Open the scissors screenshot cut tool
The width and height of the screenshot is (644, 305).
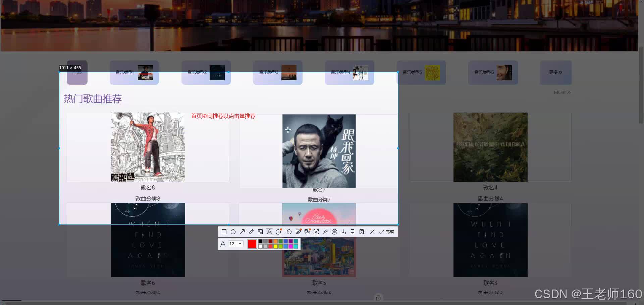pos(298,232)
